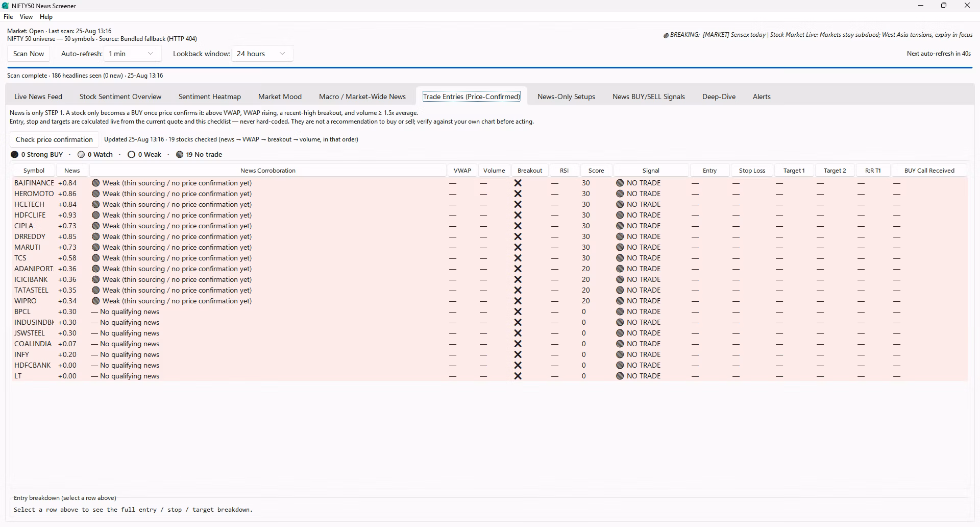Open the News BUY/SELL Signals tab
Image resolution: width=980 pixels, height=527 pixels.
point(649,97)
